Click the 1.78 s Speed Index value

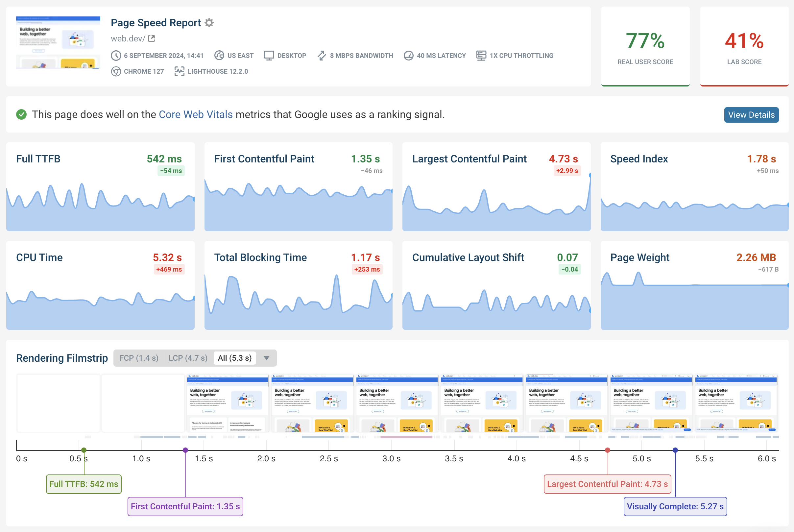761,159
